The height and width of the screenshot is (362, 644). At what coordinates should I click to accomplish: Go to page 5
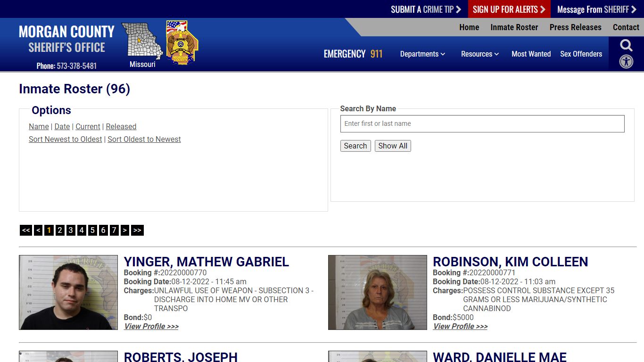point(92,230)
